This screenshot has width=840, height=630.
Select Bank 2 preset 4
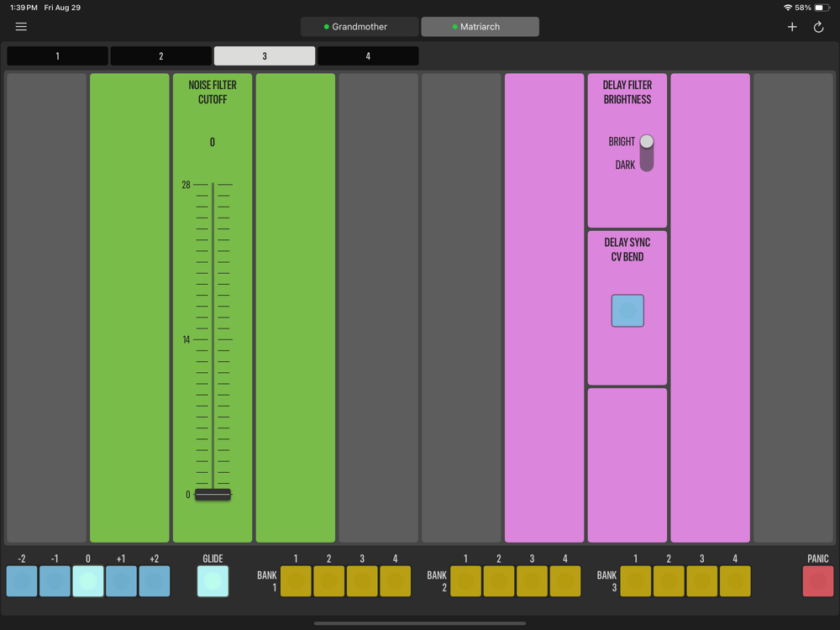(565, 581)
